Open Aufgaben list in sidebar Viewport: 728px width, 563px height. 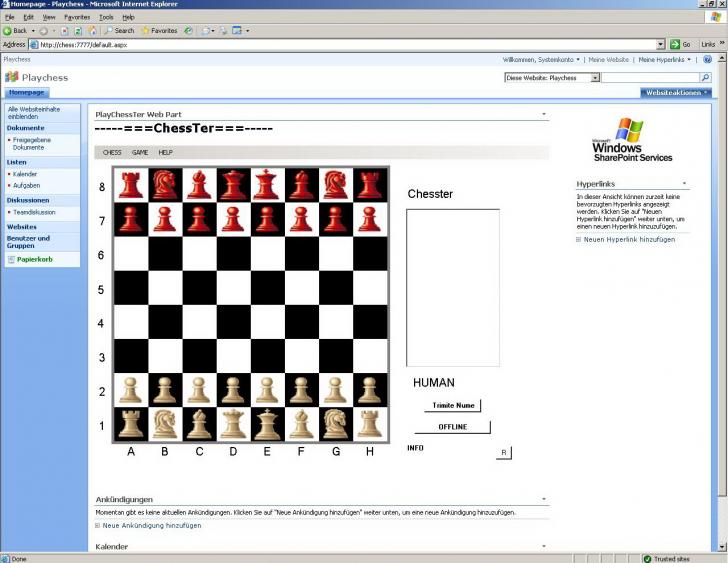tap(26, 185)
